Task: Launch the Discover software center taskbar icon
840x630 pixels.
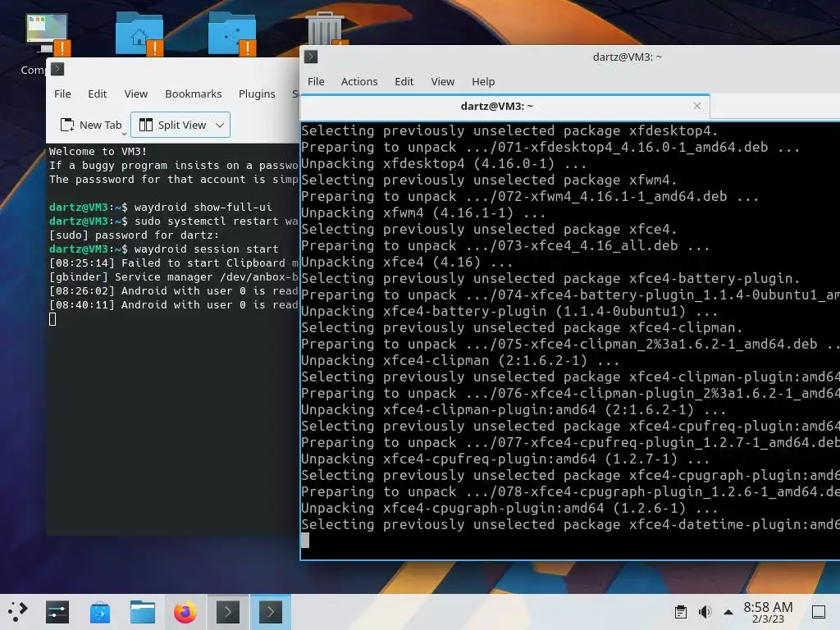Action: [x=99, y=612]
